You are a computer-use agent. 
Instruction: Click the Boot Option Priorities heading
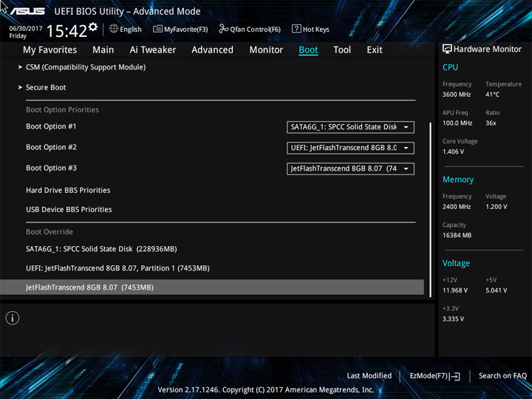(x=62, y=109)
